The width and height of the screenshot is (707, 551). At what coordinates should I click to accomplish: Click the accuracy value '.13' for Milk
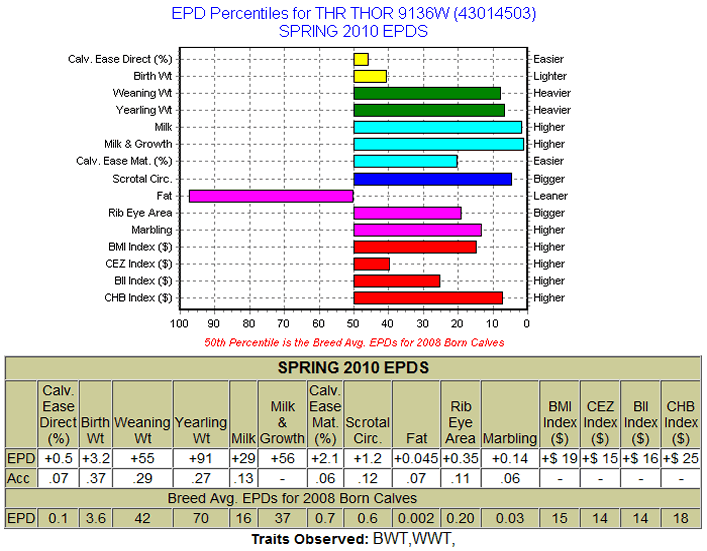(243, 478)
